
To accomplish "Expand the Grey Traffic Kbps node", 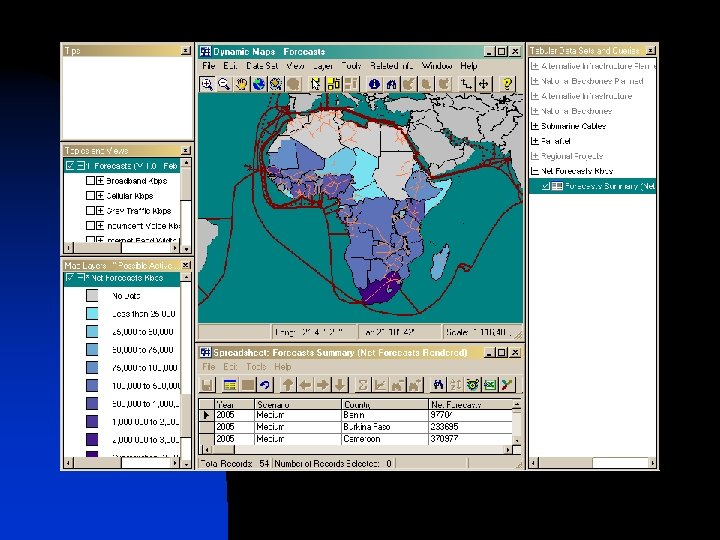I will [100, 211].
